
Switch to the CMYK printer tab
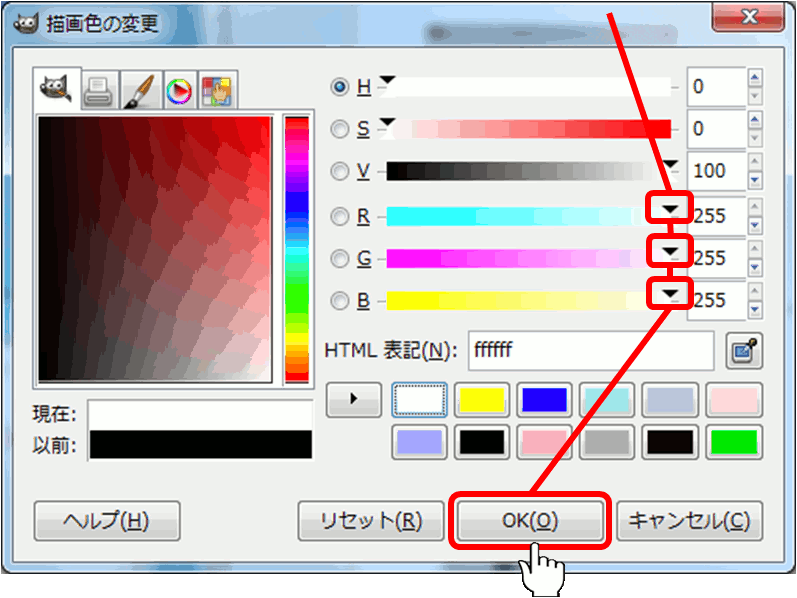point(97,91)
